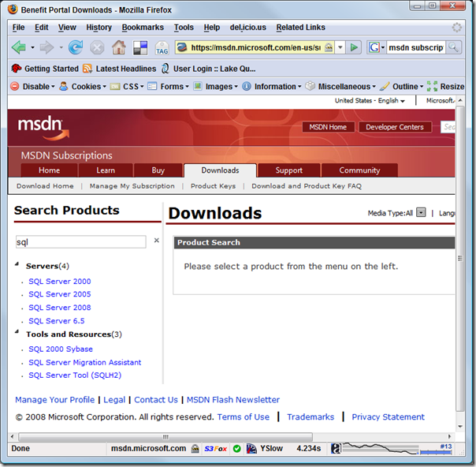
Task: Switch to the Community tab
Action: pos(359,170)
